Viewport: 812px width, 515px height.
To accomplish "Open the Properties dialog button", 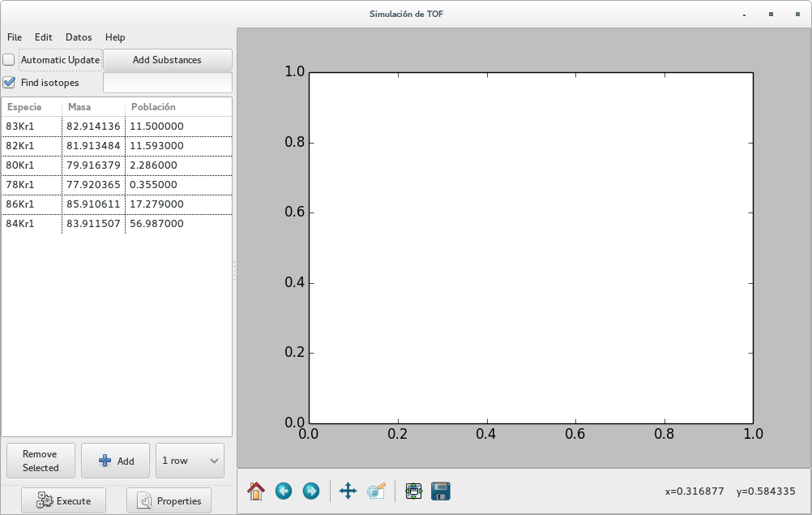I will coord(169,501).
